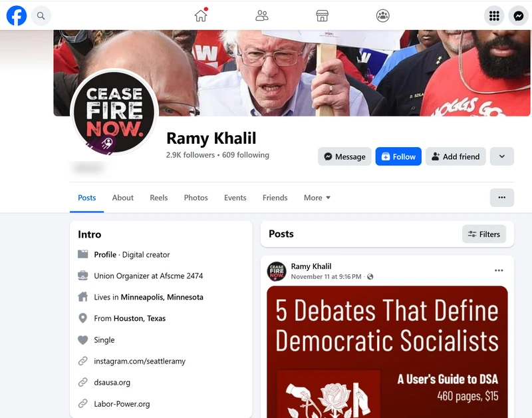Open the search magnifier icon
The image size is (532, 418).
(x=41, y=15)
